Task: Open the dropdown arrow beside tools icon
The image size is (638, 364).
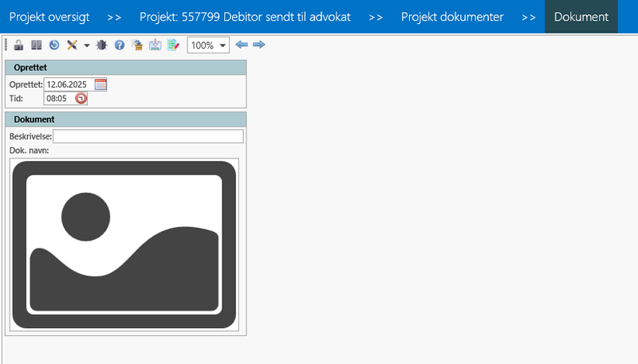Action: tap(86, 46)
